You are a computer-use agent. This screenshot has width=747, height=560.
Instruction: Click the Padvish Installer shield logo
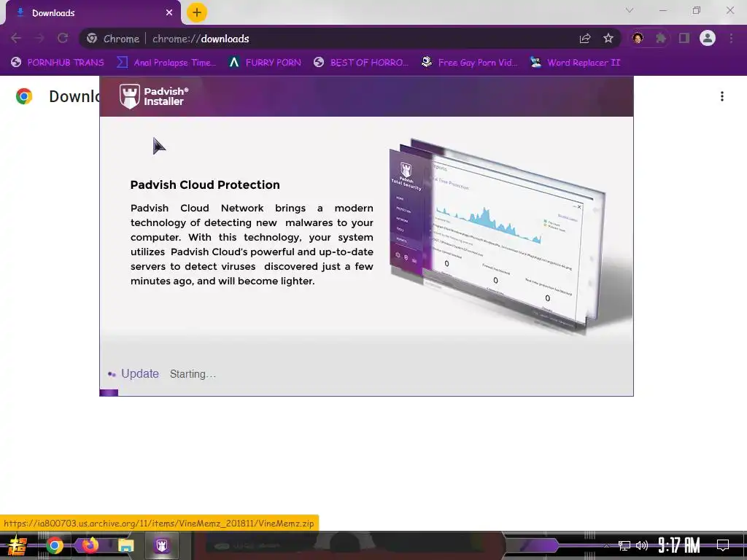coord(130,96)
